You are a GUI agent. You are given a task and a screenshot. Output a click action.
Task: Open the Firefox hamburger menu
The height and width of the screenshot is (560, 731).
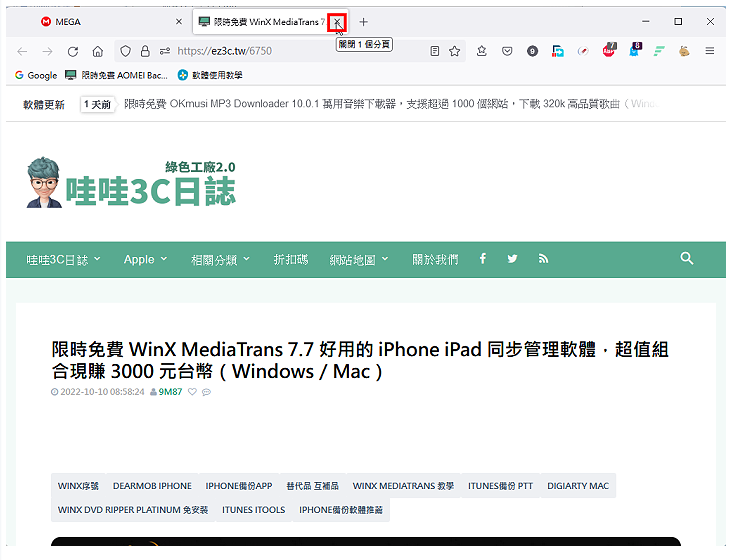[710, 51]
